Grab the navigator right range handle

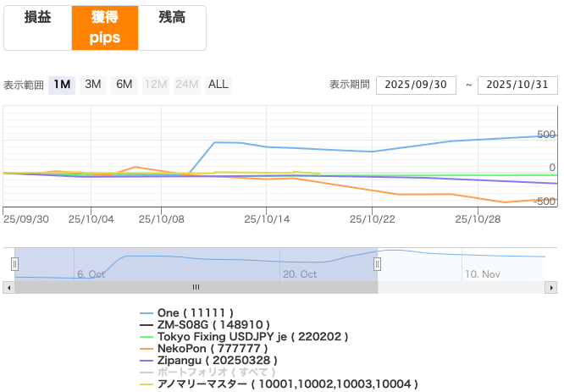click(x=377, y=264)
